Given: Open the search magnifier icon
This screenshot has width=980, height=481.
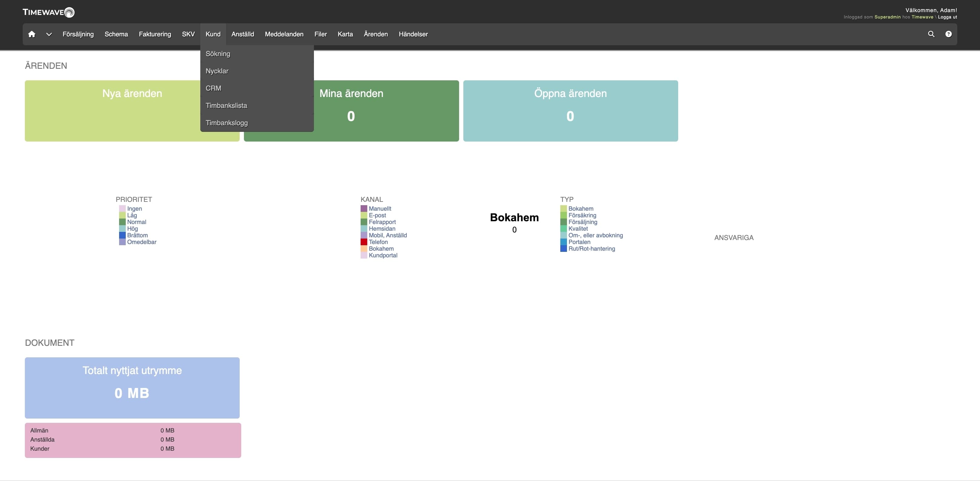Looking at the screenshot, I should 931,34.
